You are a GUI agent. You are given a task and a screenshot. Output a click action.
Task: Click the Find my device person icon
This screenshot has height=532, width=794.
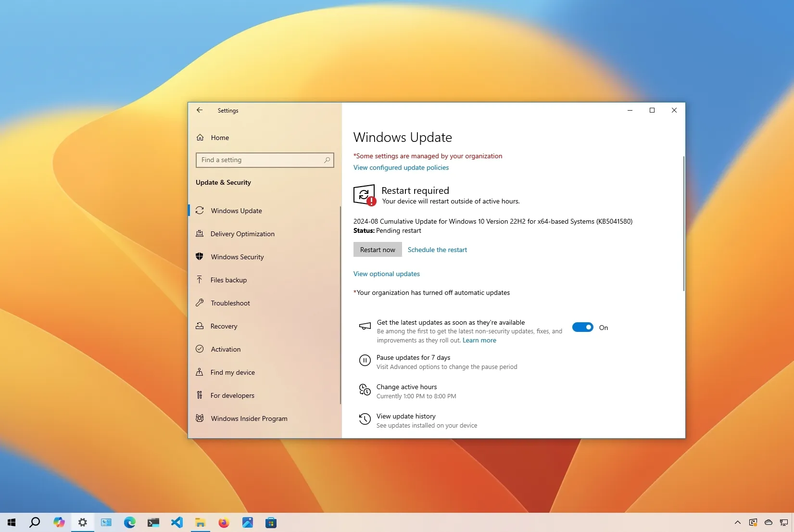point(200,372)
